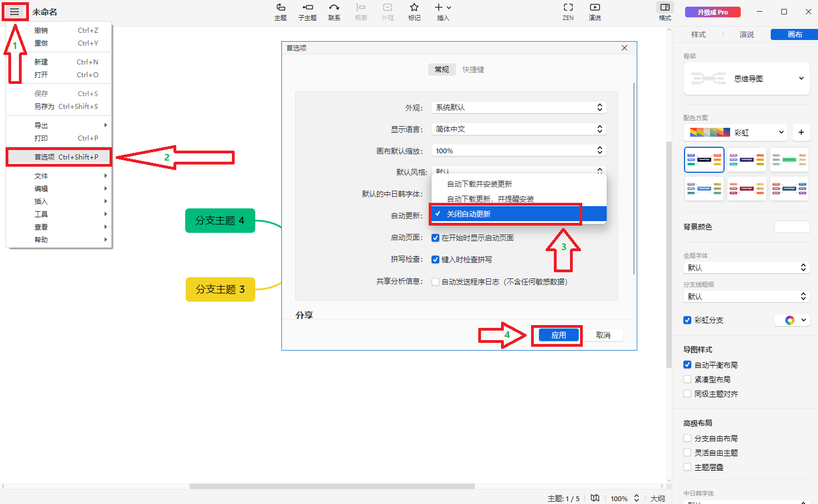Click 撤销 in the main menu

pos(59,31)
